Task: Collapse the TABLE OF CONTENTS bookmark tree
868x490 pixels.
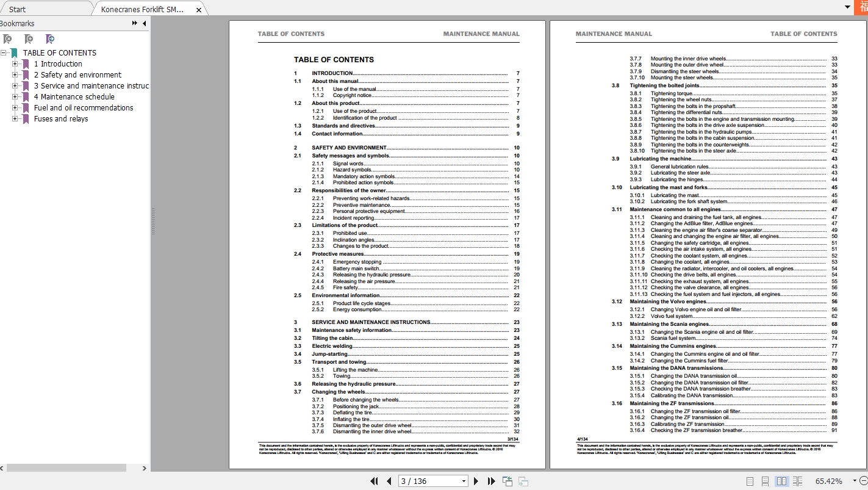Action: (x=4, y=52)
